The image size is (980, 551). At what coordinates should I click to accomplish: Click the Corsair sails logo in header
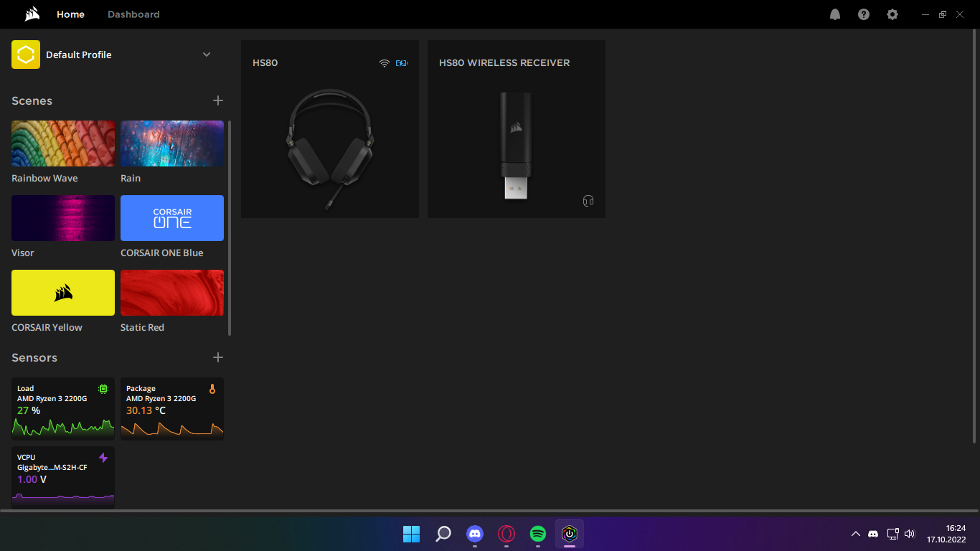click(32, 14)
